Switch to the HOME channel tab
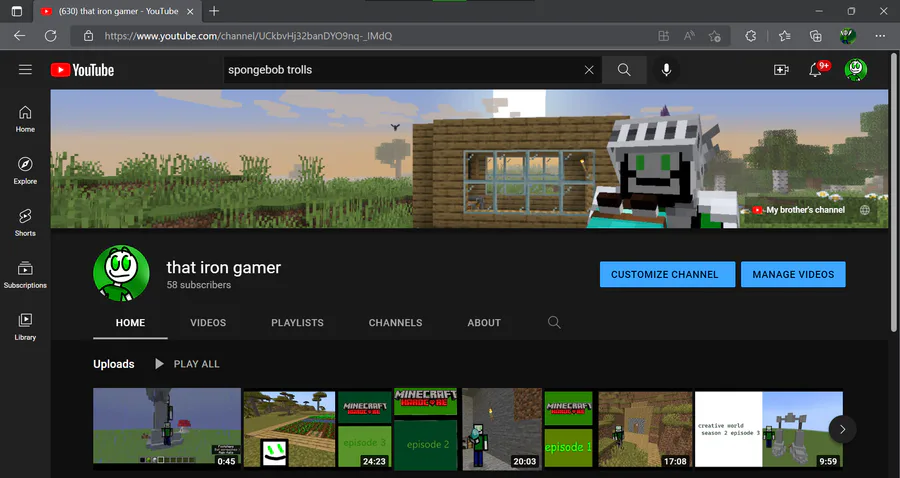The image size is (900, 478). coord(130,322)
